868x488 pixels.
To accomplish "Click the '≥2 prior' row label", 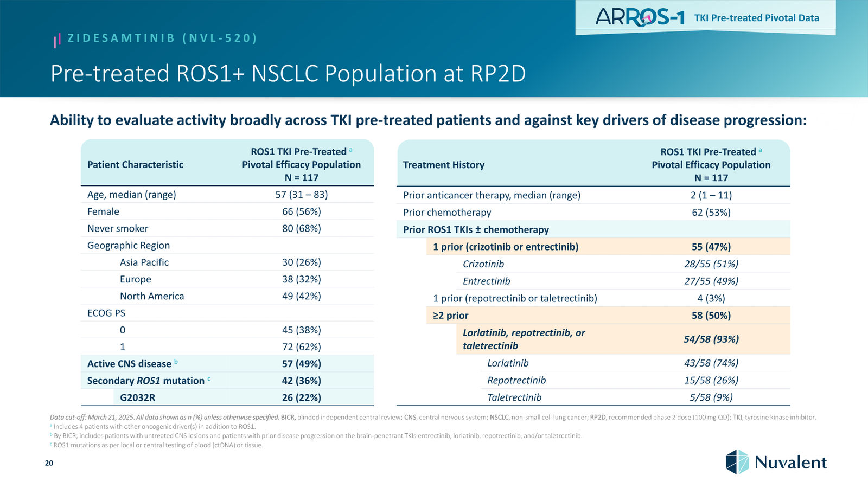I will tap(450, 316).
